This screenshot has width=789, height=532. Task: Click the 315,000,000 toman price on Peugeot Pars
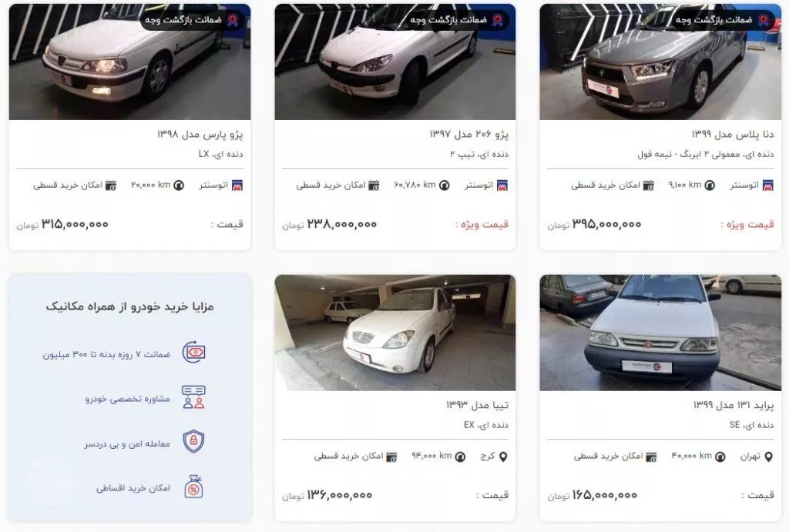(75, 224)
